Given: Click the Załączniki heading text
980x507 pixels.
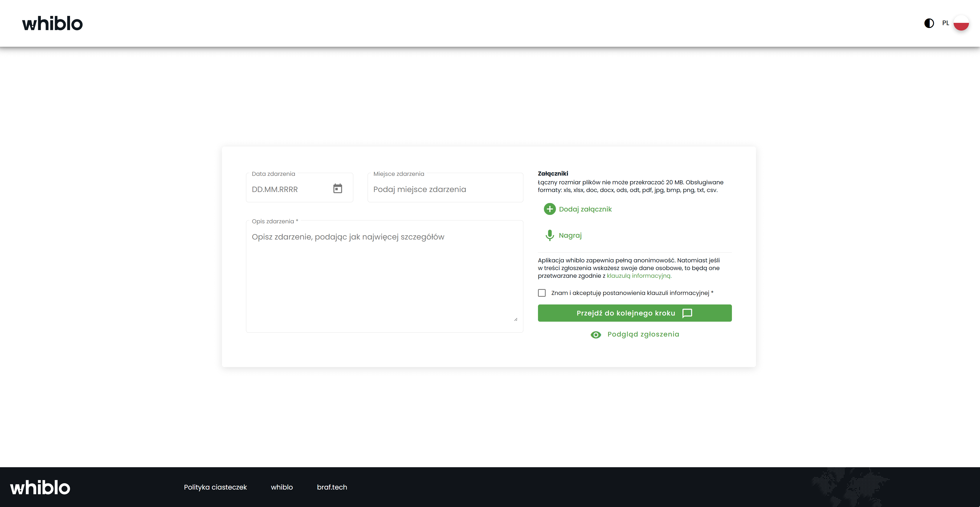Looking at the screenshot, I should click(x=553, y=174).
